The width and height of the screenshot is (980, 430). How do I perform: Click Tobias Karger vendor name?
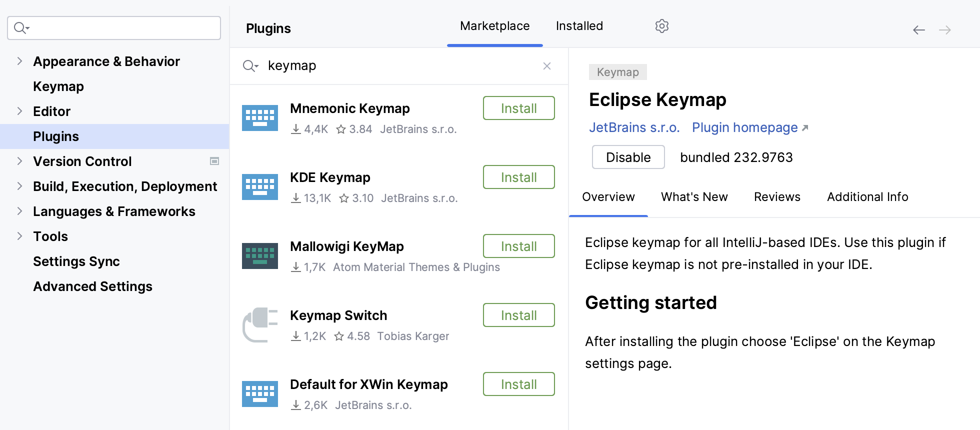click(x=413, y=336)
